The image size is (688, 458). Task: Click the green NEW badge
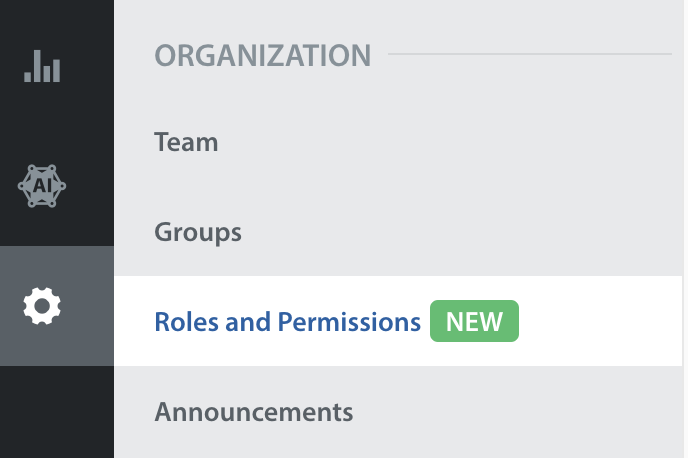(474, 321)
